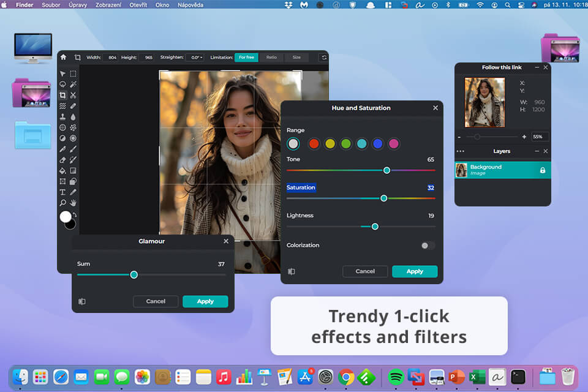Image resolution: width=588 pixels, height=392 pixels.
Task: Select the blue range option
Action: [378, 144]
